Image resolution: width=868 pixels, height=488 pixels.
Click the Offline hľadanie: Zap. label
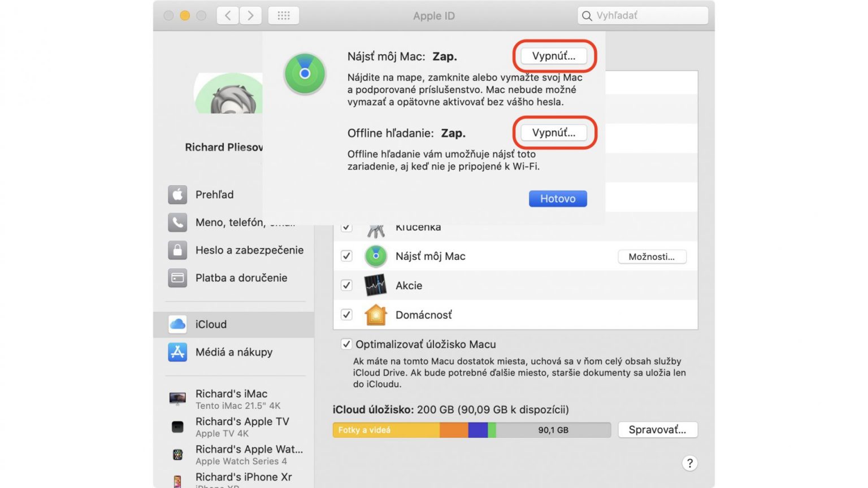[x=406, y=133]
